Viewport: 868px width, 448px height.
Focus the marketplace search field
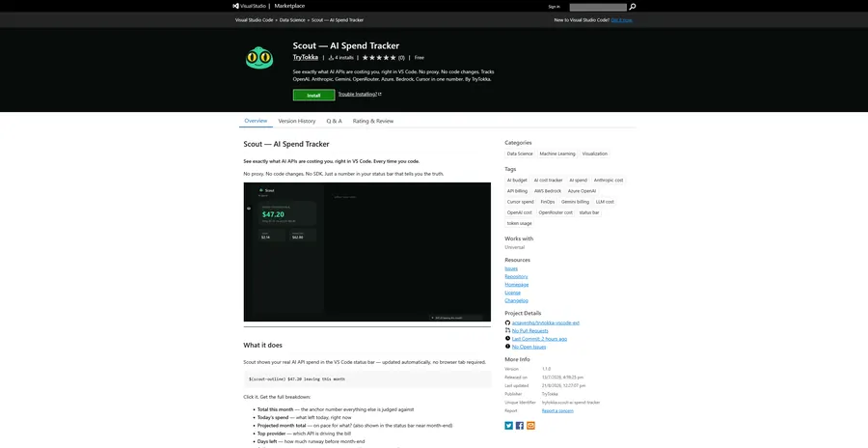(x=598, y=7)
